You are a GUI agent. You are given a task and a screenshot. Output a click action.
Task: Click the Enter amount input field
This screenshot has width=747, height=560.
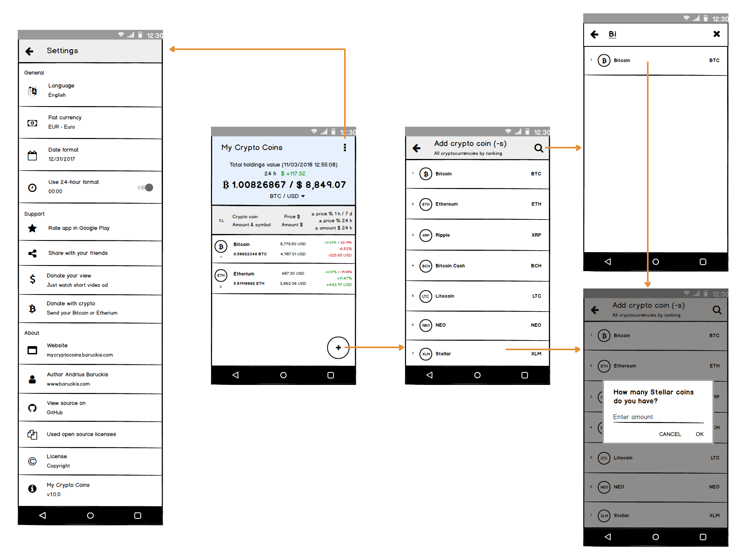click(658, 417)
